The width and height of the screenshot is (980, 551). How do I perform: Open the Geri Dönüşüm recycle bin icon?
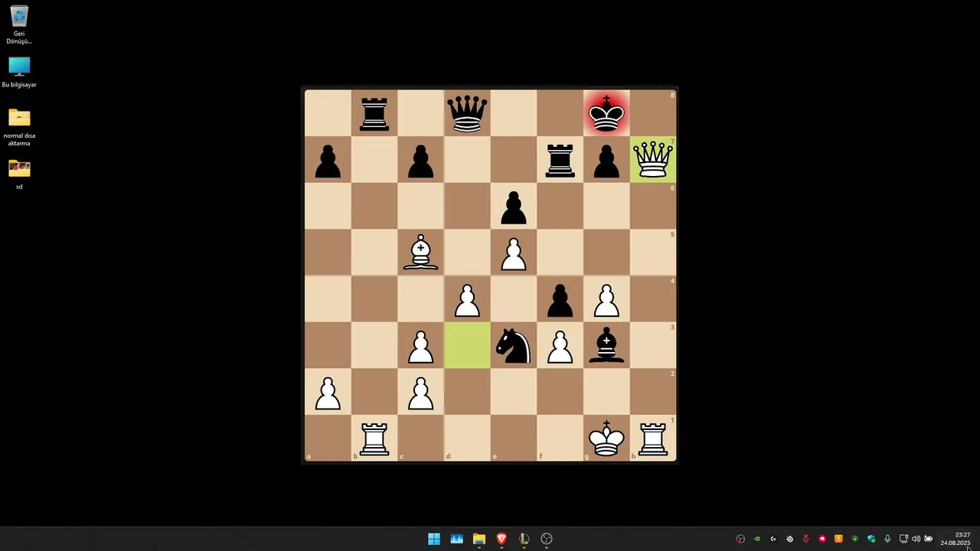[x=19, y=24]
